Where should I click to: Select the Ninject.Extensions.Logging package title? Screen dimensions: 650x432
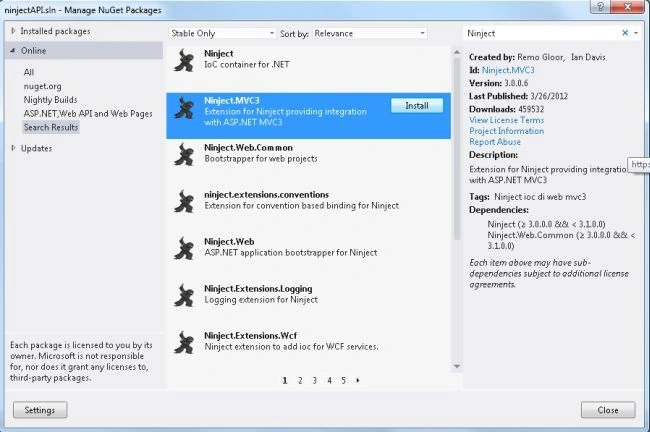[258, 289]
